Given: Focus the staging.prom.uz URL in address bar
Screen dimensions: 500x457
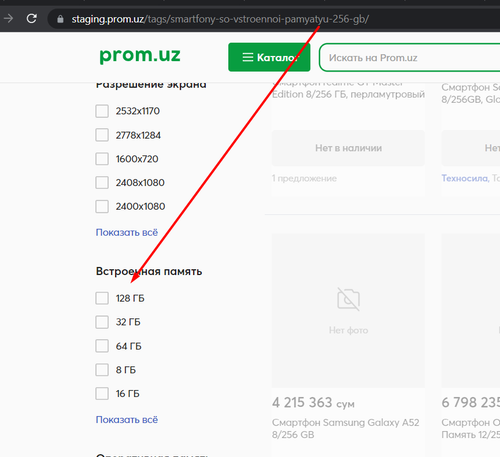Looking at the screenshot, I should pos(220,19).
